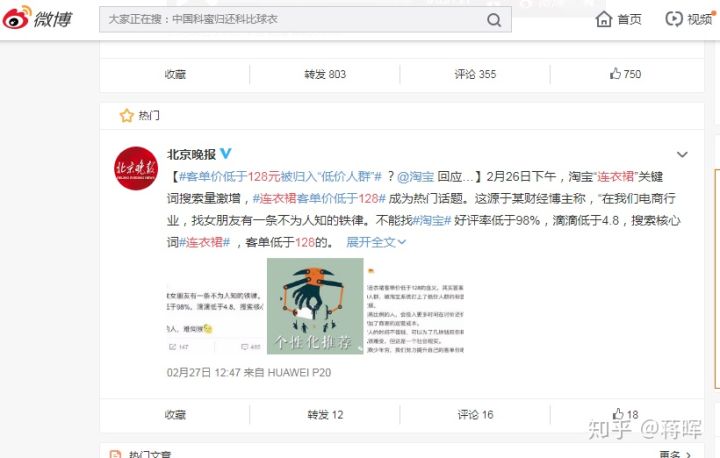Click the 02月27日 12:47 timestamp

coord(203,373)
